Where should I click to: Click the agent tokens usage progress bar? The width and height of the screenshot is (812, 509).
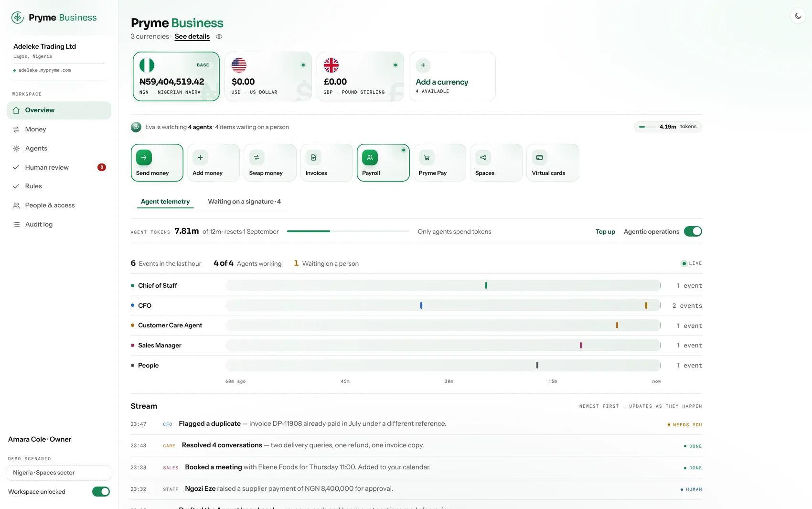pos(348,231)
